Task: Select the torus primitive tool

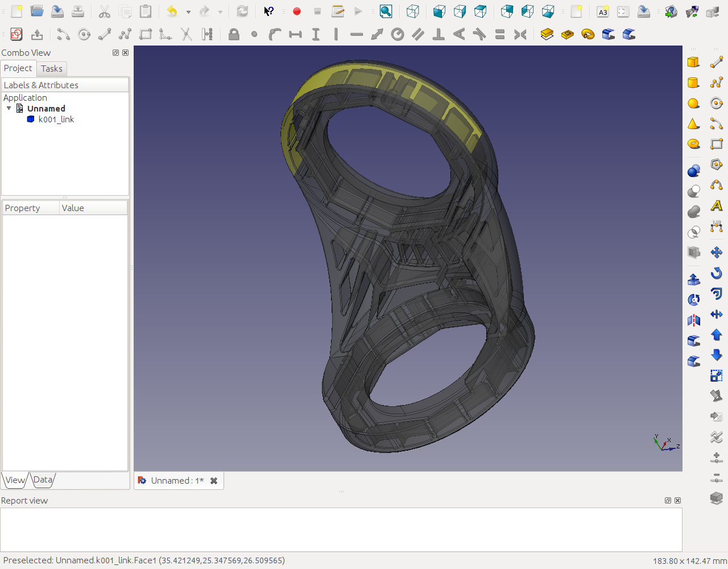Action: point(693,144)
